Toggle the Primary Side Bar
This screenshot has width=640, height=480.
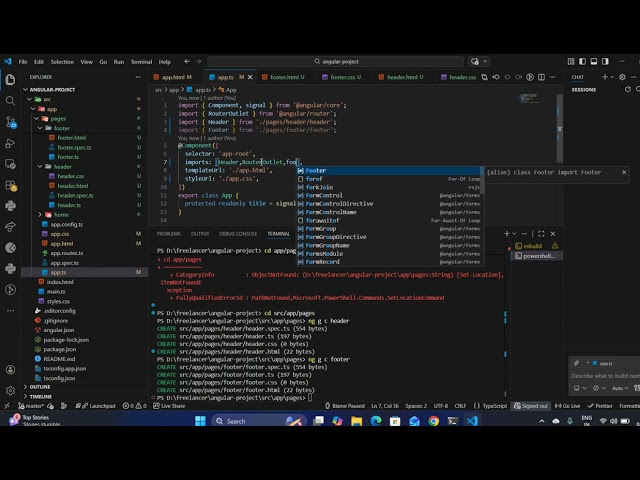click(582, 62)
